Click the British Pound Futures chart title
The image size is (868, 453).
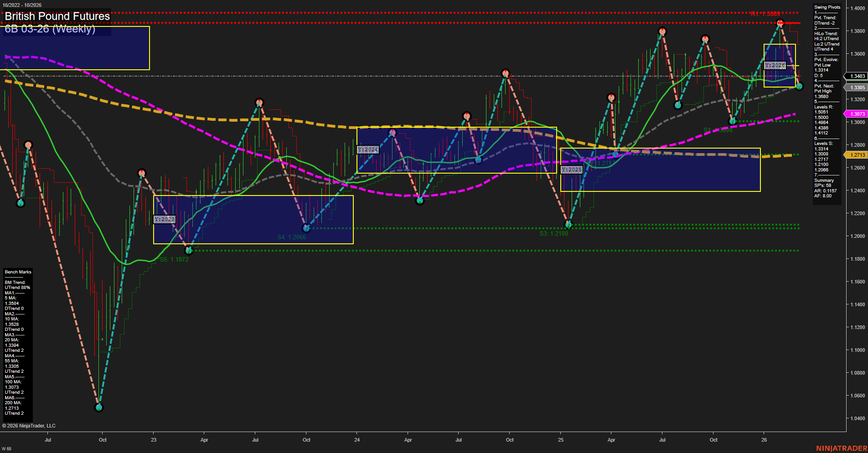tap(57, 16)
